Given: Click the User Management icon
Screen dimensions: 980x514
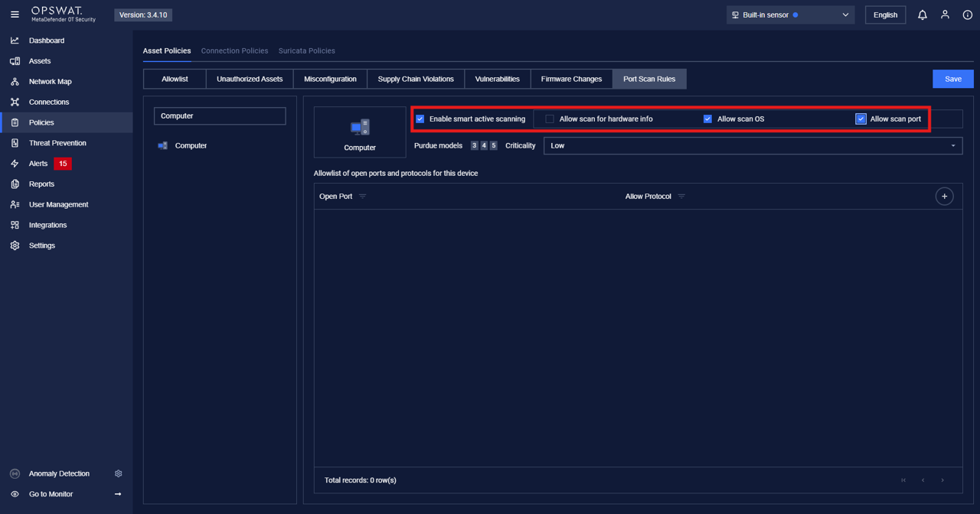Looking at the screenshot, I should coord(15,204).
